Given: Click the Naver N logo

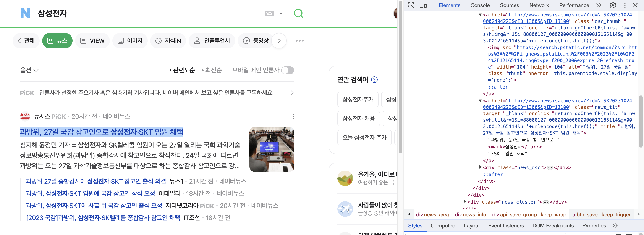Looking at the screenshot, I should [x=25, y=13].
